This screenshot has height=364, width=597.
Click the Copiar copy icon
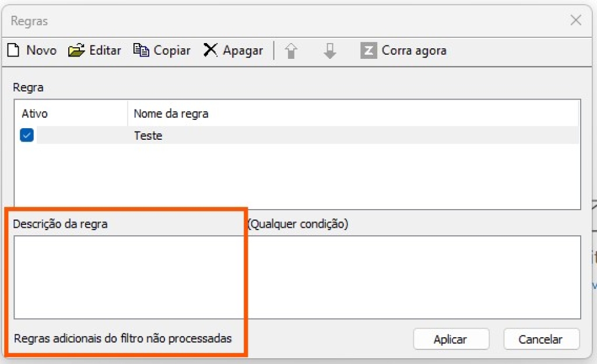[x=141, y=51]
